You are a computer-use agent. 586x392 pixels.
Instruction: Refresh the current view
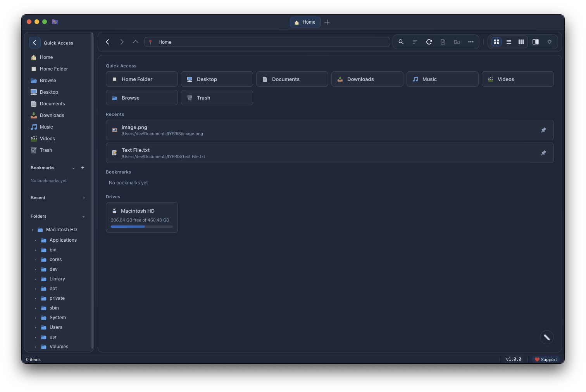click(429, 42)
